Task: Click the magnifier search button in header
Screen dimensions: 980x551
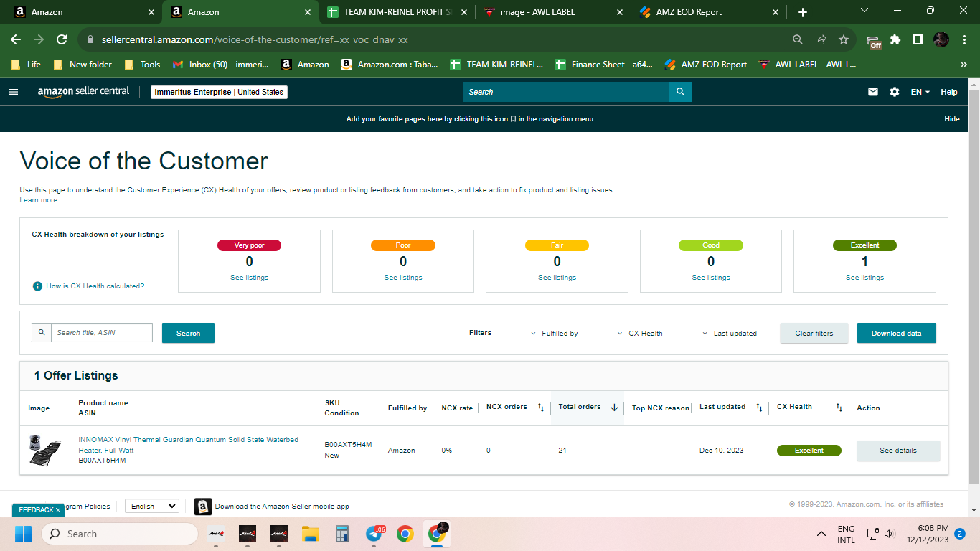Action: (x=680, y=92)
